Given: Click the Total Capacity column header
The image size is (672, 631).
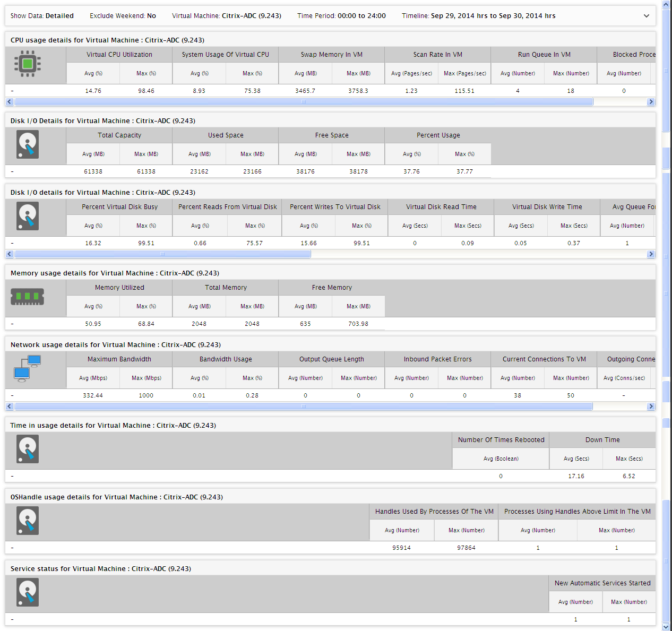Looking at the screenshot, I should [x=119, y=135].
